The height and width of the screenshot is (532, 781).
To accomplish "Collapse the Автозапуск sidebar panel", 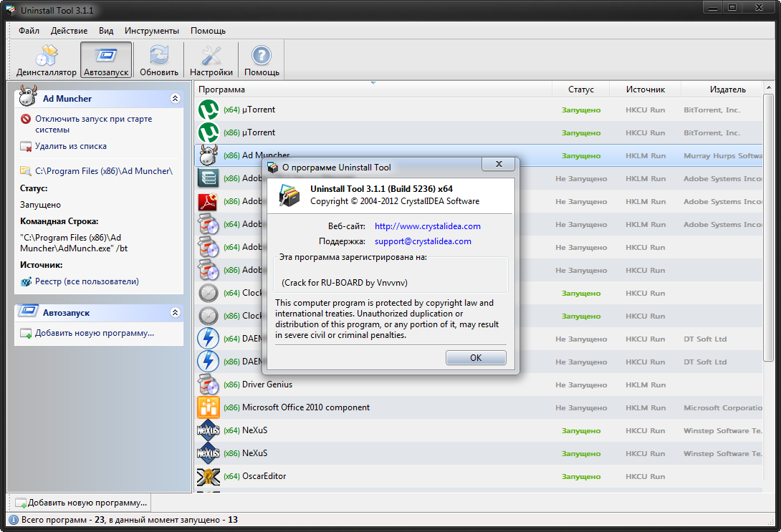I will pos(175,313).
